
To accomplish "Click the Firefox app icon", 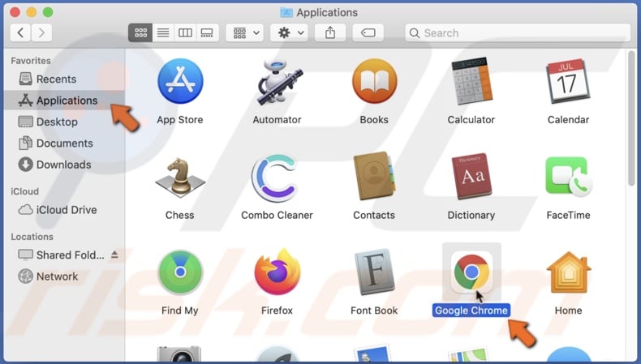I will 277,272.
